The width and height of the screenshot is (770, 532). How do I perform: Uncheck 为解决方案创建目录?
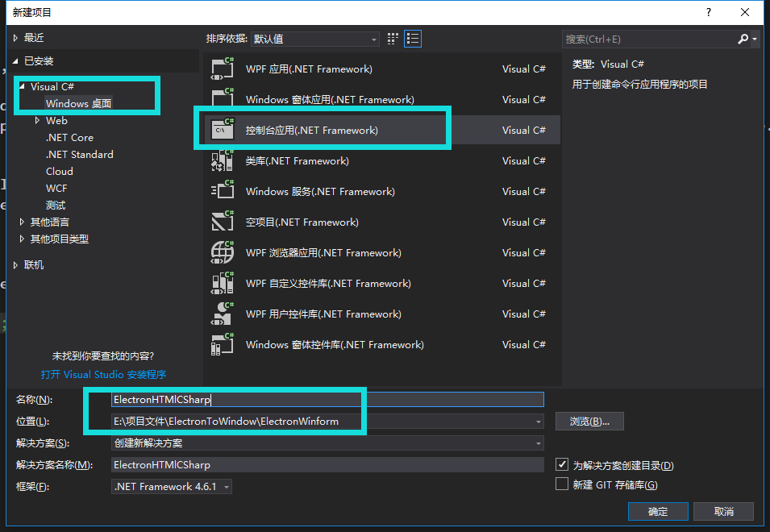tap(561, 464)
